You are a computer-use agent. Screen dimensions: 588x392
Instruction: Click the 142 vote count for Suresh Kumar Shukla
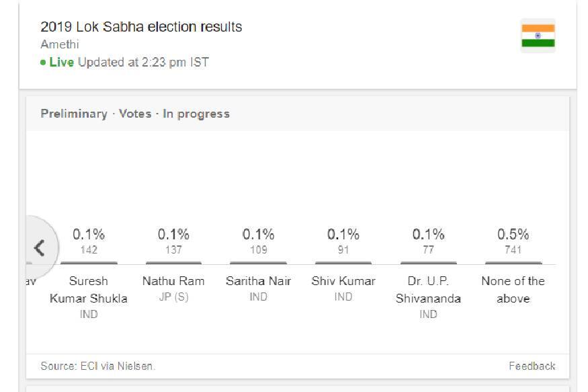[89, 250]
